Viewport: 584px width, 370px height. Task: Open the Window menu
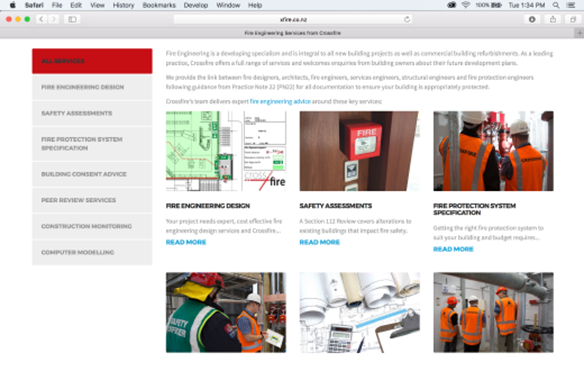point(228,5)
